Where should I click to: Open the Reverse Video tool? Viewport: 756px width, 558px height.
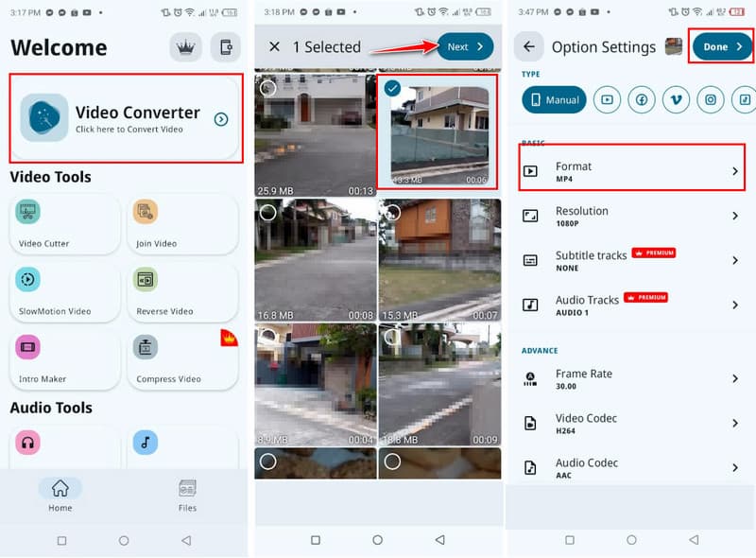182,291
